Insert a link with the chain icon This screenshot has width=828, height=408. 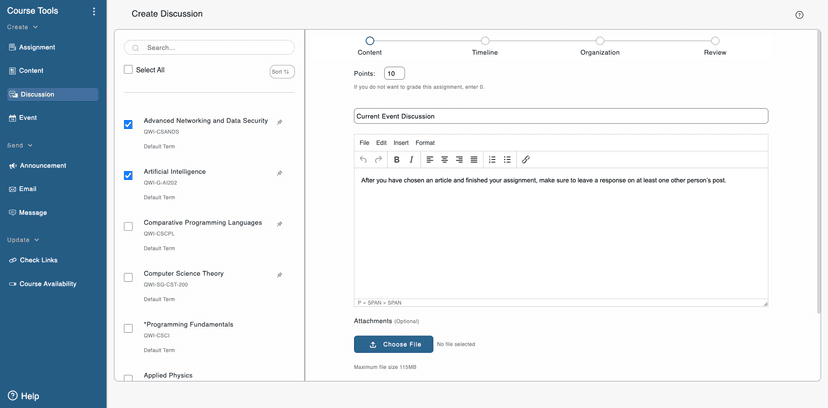(x=525, y=159)
